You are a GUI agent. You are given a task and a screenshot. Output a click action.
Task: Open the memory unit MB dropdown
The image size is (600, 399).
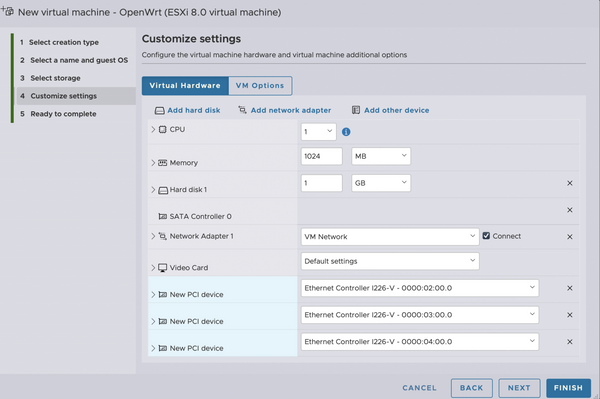coord(381,156)
